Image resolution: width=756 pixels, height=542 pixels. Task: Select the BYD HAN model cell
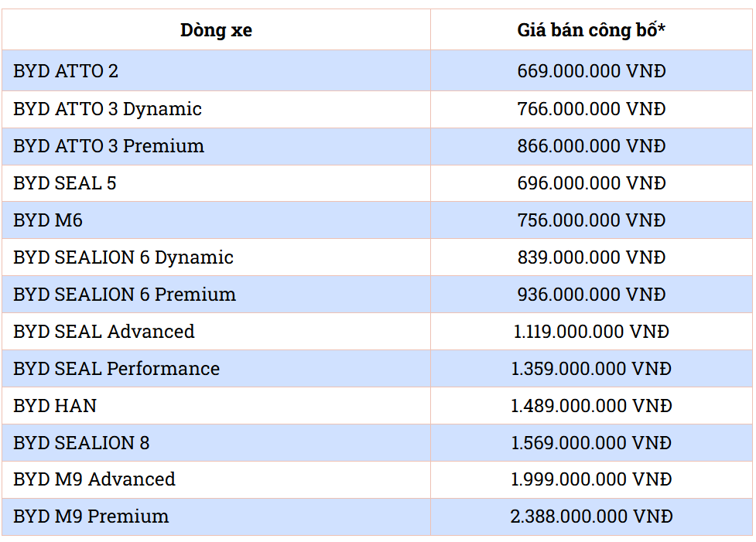coord(55,406)
